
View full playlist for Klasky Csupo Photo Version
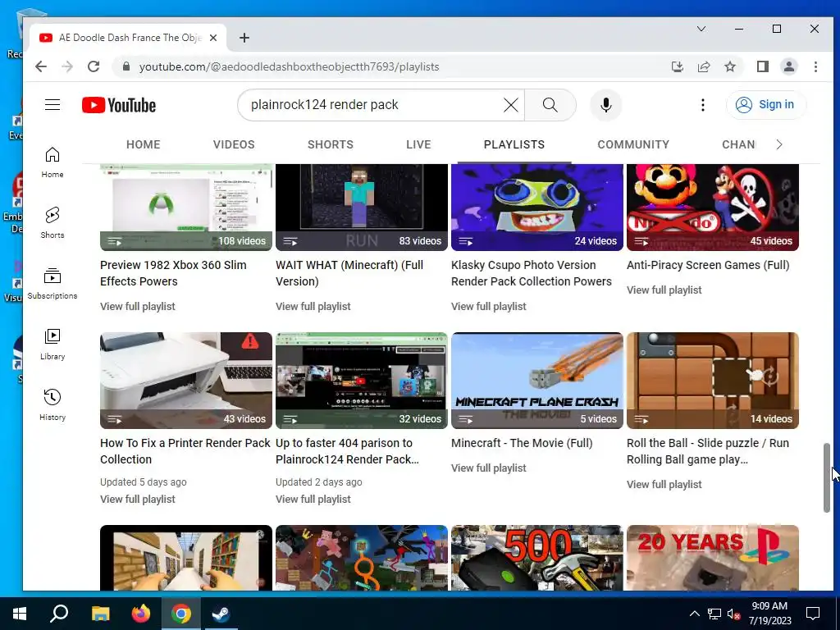(x=489, y=307)
